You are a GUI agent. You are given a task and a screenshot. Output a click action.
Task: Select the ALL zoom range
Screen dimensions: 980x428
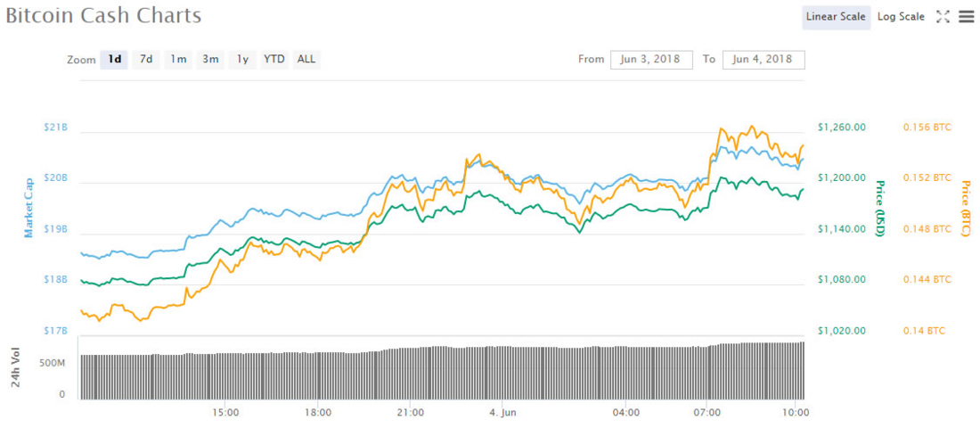click(306, 60)
